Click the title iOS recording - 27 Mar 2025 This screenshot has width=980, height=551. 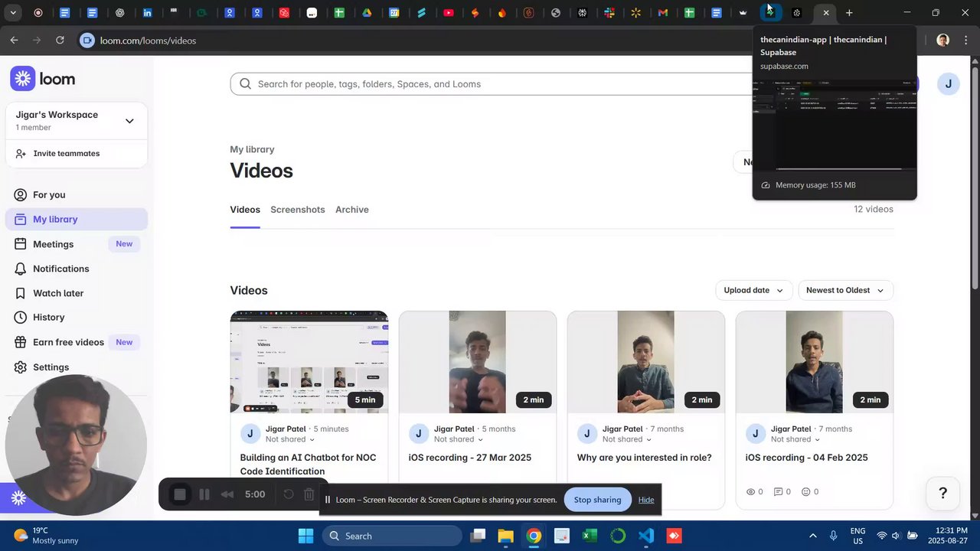tap(470, 458)
